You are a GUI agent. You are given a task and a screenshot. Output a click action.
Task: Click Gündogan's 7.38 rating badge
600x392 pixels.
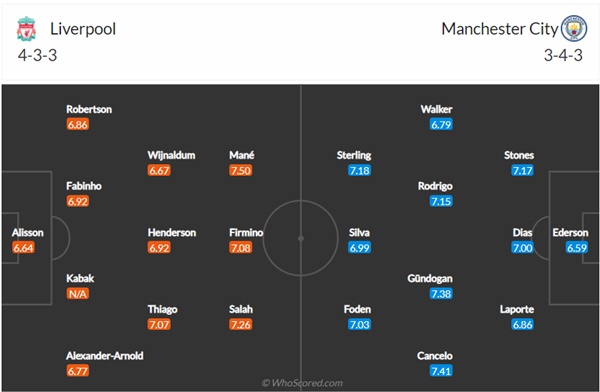click(441, 294)
